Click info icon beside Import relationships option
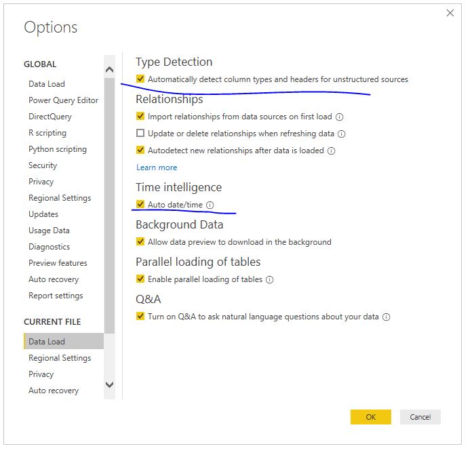476x457 pixels. click(340, 117)
